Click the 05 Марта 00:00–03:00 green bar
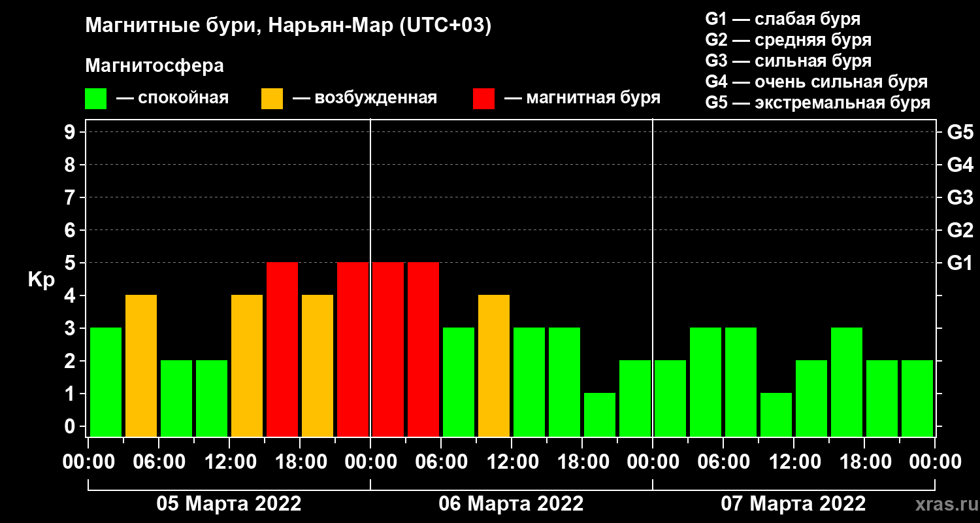 tap(106, 382)
